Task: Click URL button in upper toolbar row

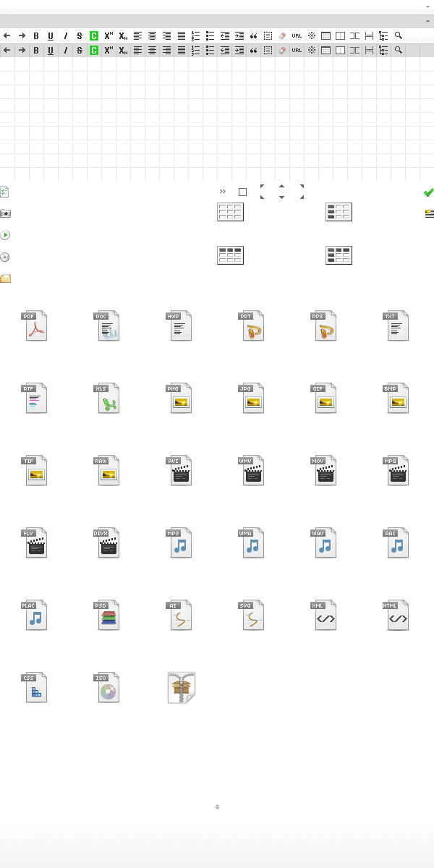Action: click(297, 35)
